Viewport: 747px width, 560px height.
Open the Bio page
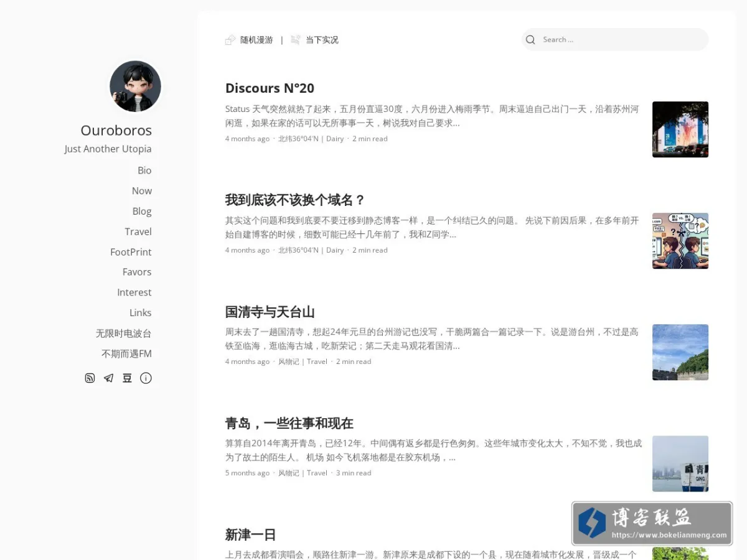click(x=144, y=170)
